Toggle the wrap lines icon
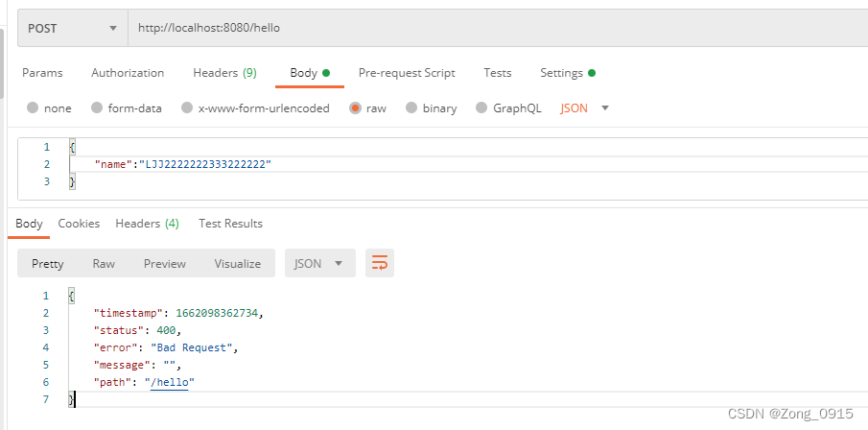The image size is (868, 430). tap(380, 263)
